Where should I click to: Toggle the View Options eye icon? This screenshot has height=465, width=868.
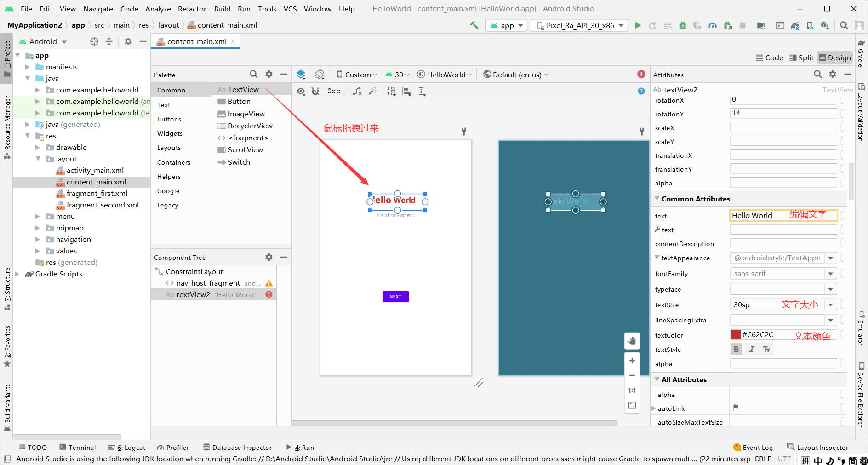301,92
